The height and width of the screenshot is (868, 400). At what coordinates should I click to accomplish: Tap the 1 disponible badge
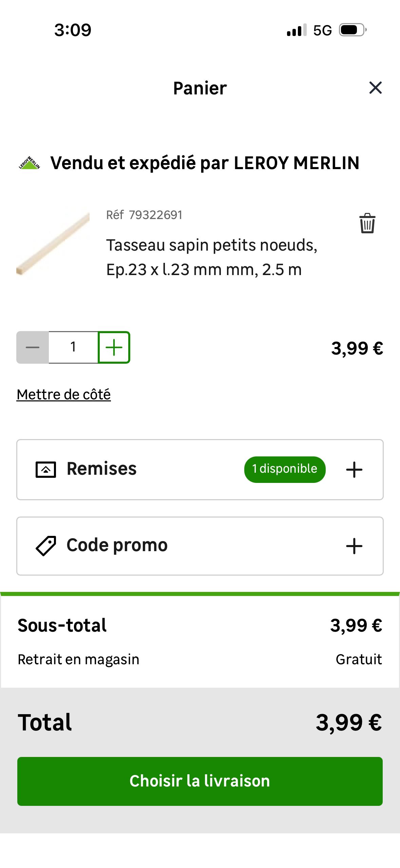tap(285, 469)
